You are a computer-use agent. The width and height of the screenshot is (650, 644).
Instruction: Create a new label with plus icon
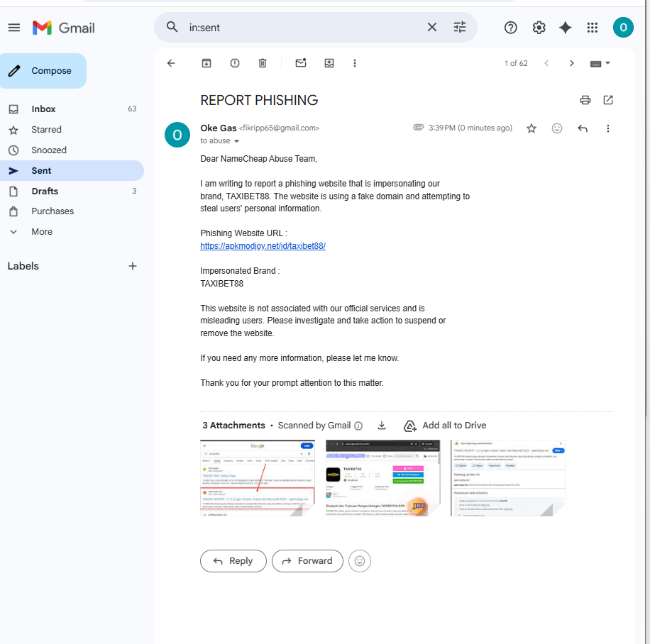(x=133, y=266)
